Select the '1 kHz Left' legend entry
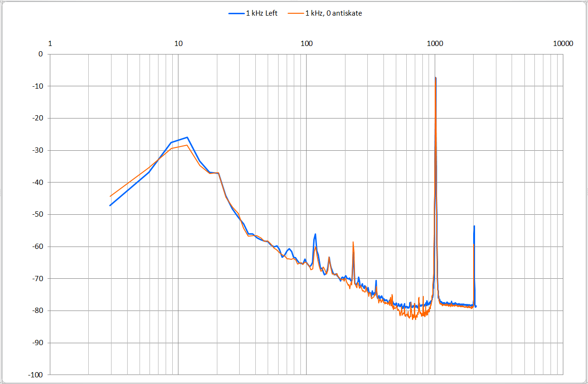Screen dimensions: 588x384 [x=253, y=13]
